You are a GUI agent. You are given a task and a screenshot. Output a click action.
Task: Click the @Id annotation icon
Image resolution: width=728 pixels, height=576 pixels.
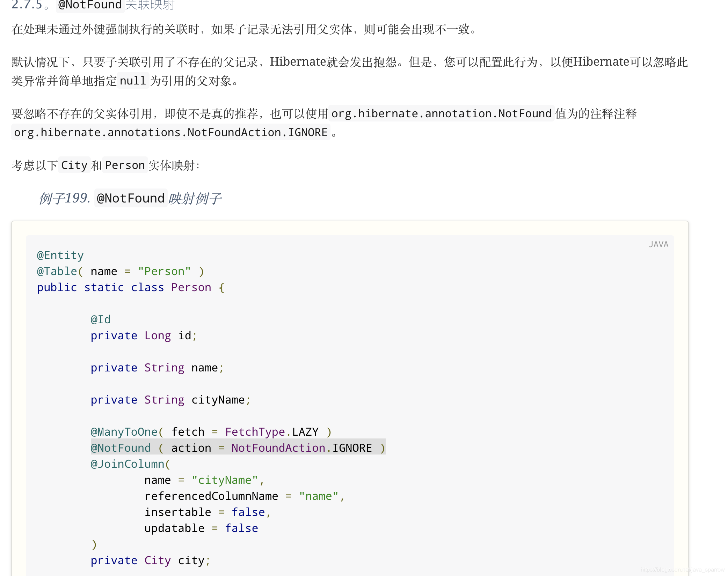pyautogui.click(x=100, y=319)
